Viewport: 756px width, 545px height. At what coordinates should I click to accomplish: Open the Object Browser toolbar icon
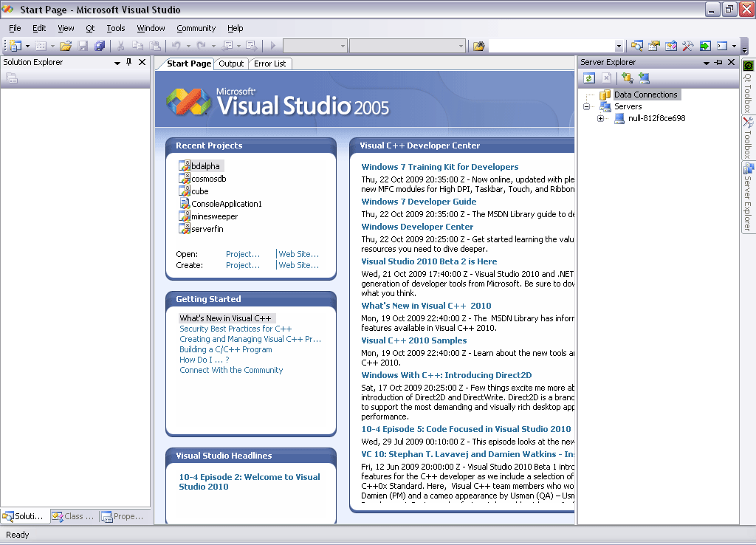point(670,46)
